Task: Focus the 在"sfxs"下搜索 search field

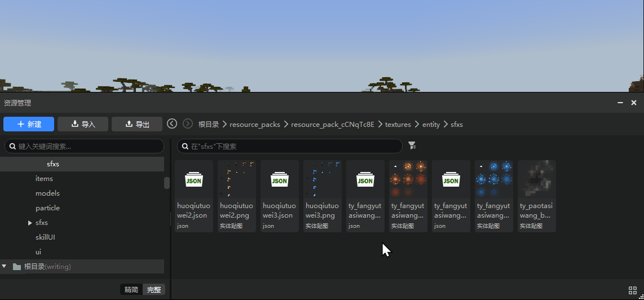Action: (x=289, y=146)
